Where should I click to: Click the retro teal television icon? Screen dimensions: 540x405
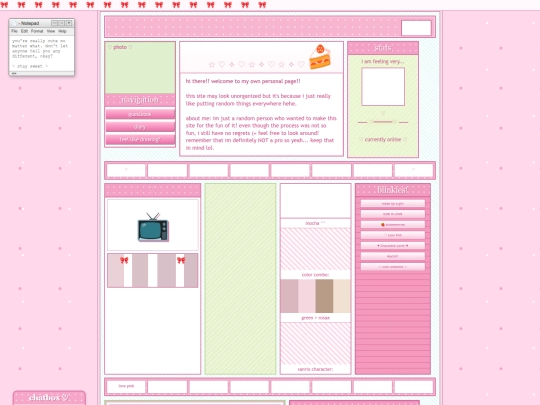click(x=153, y=227)
